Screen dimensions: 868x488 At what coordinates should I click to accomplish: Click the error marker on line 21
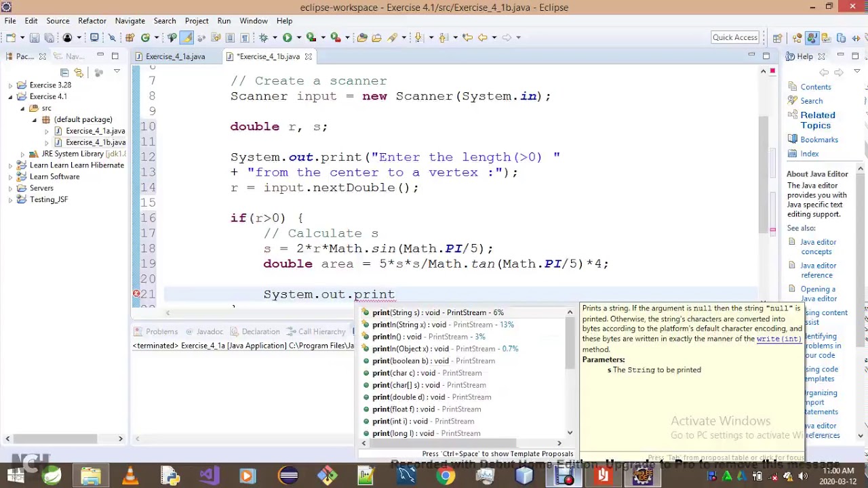click(136, 294)
